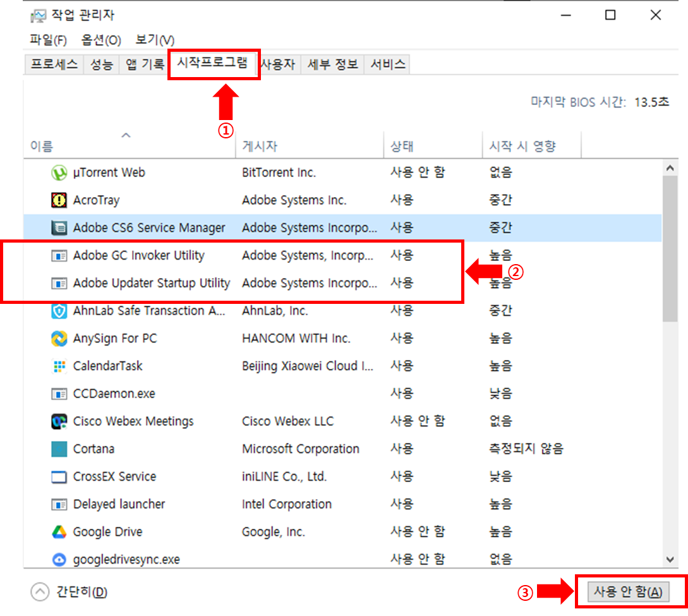Click the AnySign For PC icon
688x616 pixels.
[59, 338]
